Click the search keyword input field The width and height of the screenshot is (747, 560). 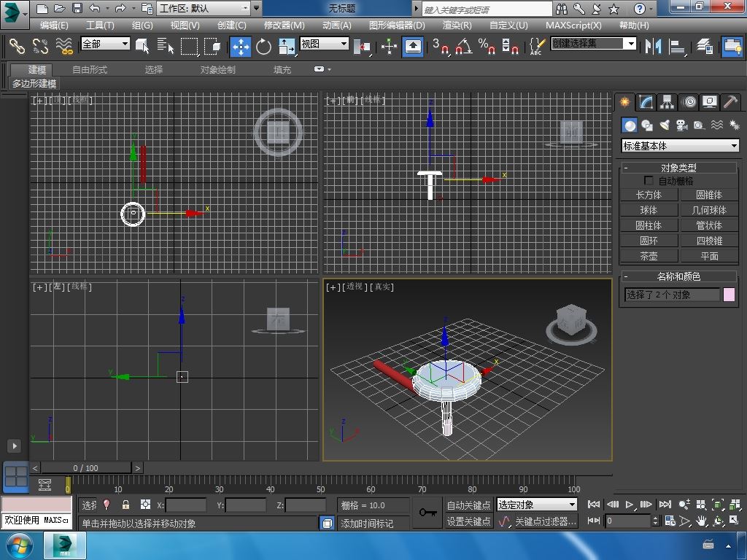coord(487,9)
